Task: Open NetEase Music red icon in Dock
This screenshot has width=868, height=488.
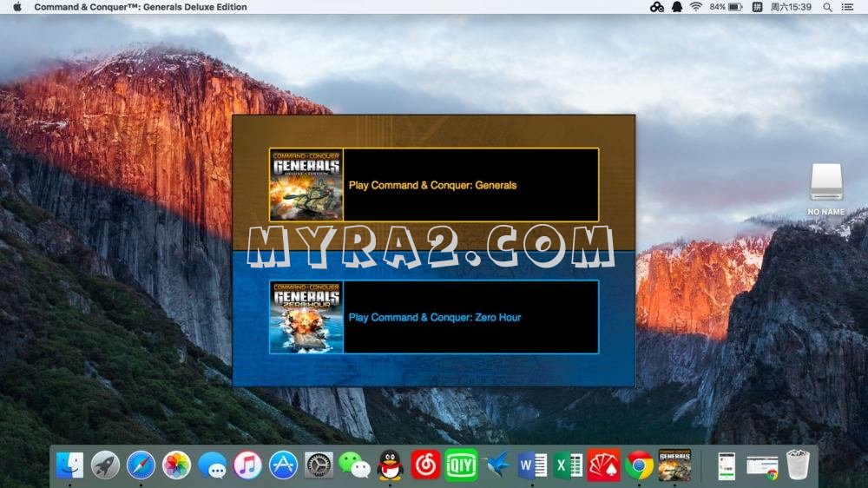Action: (x=425, y=465)
